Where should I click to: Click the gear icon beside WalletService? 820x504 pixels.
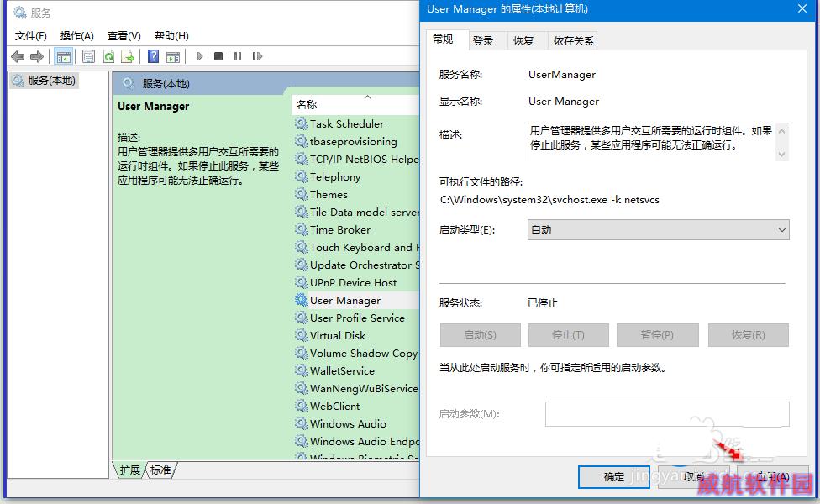pos(302,370)
